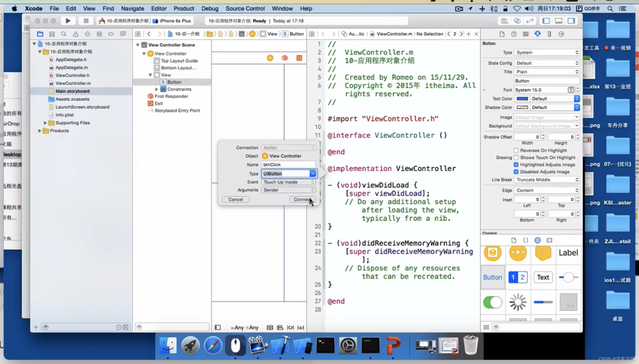Expand the Arguments dropdown menu
This screenshot has width=639, height=364.
tap(312, 190)
